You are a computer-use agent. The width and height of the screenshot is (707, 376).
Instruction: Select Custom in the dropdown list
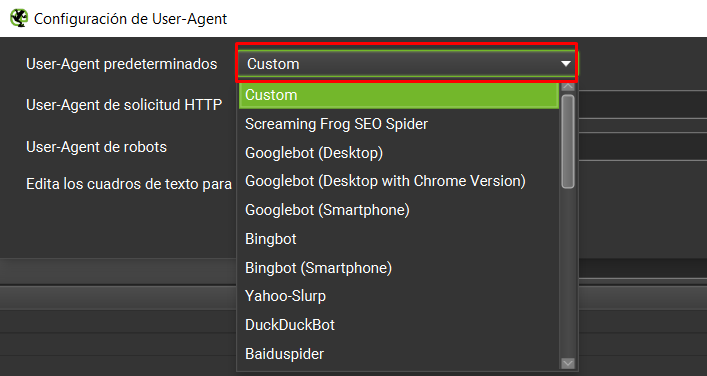click(399, 95)
